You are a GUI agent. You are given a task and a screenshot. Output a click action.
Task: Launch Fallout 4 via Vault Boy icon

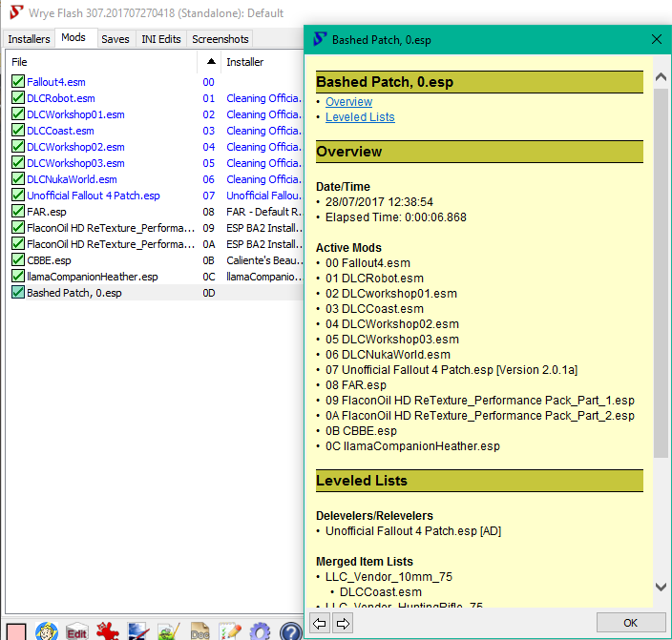pos(46,631)
